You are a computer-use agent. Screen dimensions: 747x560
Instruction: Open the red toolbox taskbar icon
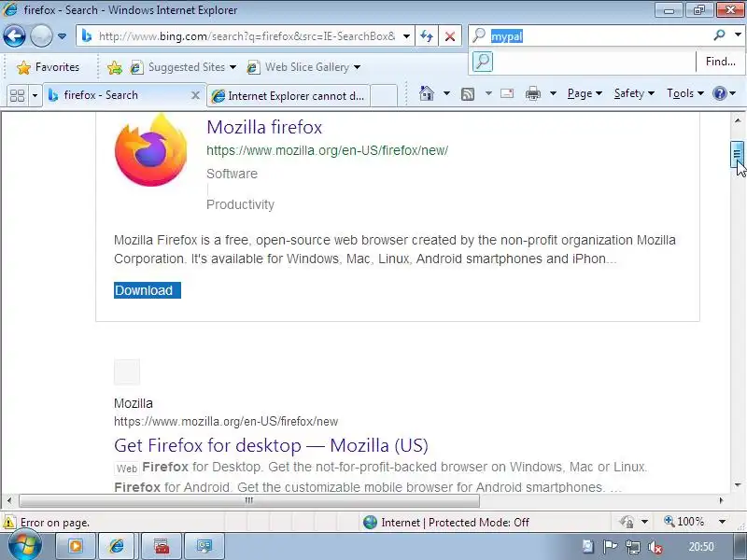[x=162, y=546]
